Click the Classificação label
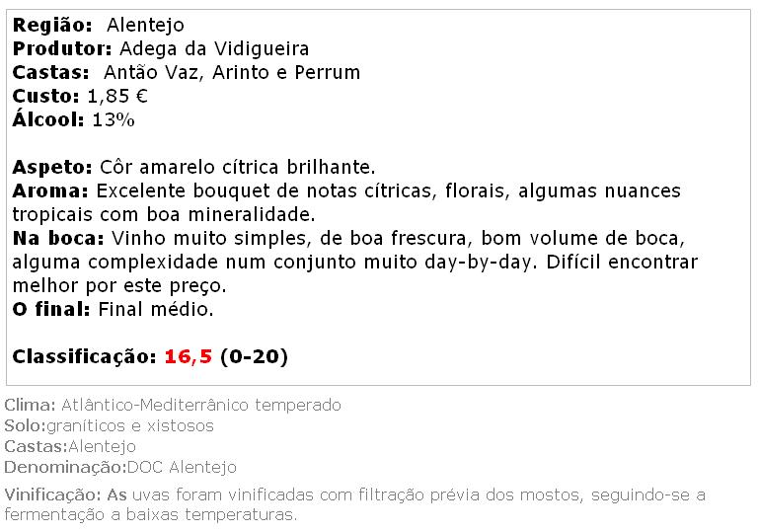The image size is (759, 532). pyautogui.click(x=84, y=357)
